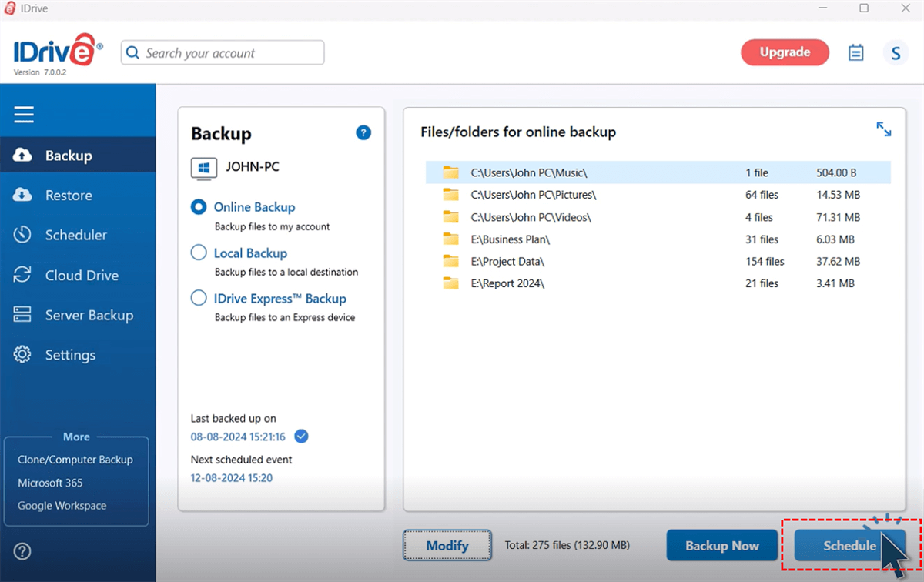Image resolution: width=924 pixels, height=582 pixels.
Task: Choose IDrive Express Backup radio option
Action: click(199, 298)
